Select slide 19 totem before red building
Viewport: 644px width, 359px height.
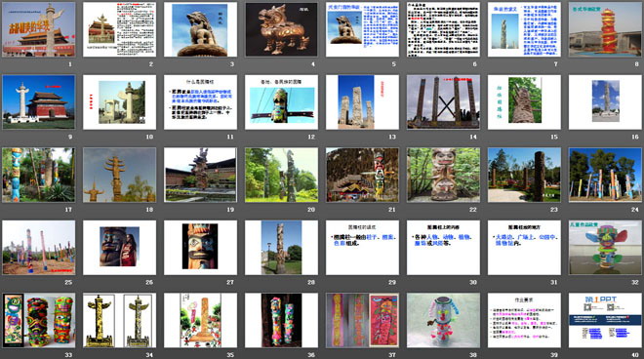point(200,175)
